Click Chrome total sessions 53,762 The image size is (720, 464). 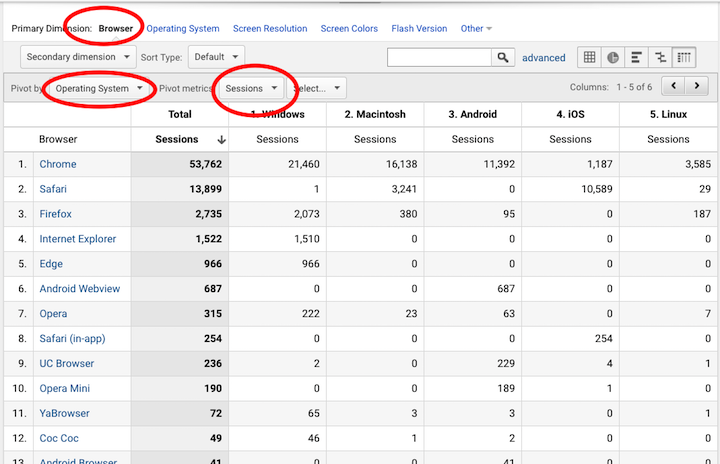pyautogui.click(x=206, y=164)
